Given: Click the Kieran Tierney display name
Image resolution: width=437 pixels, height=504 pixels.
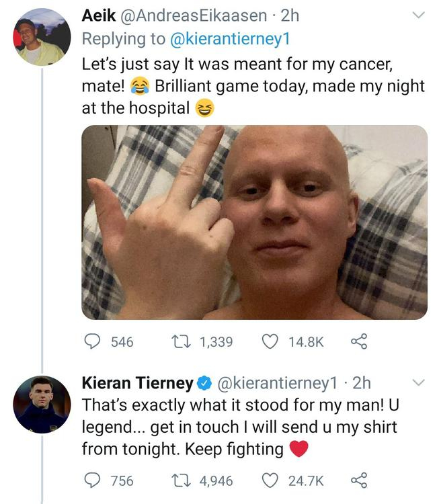Looking at the screenshot, I should click(137, 383).
